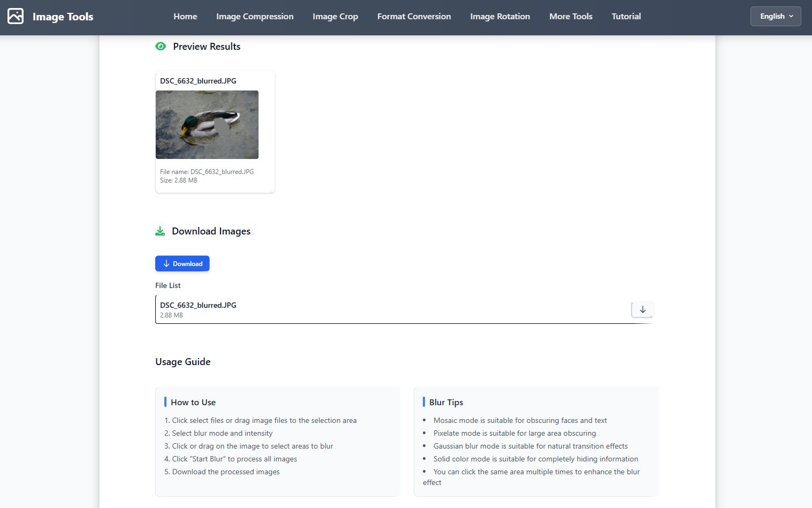This screenshot has width=812, height=508.
Task: Open the Tutorial page
Action: (x=626, y=16)
